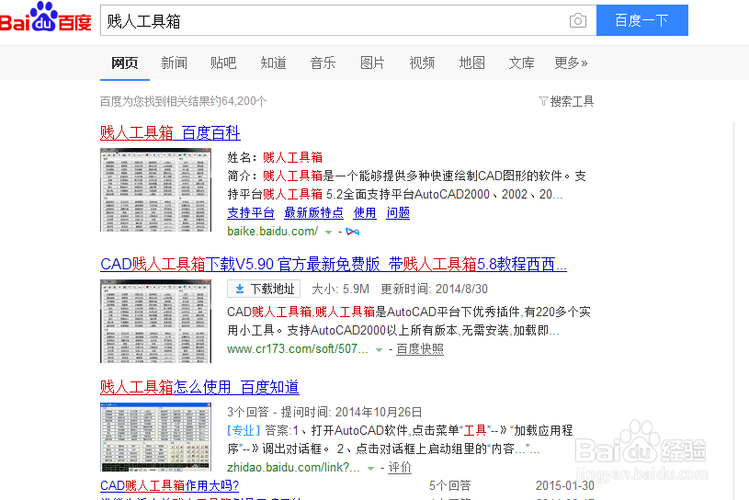The height and width of the screenshot is (500, 749).
Task: Click the 5个回答 answer count
Action: 450,486
